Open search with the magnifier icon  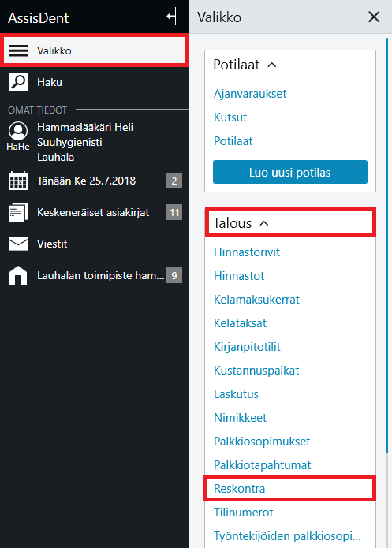[18, 82]
